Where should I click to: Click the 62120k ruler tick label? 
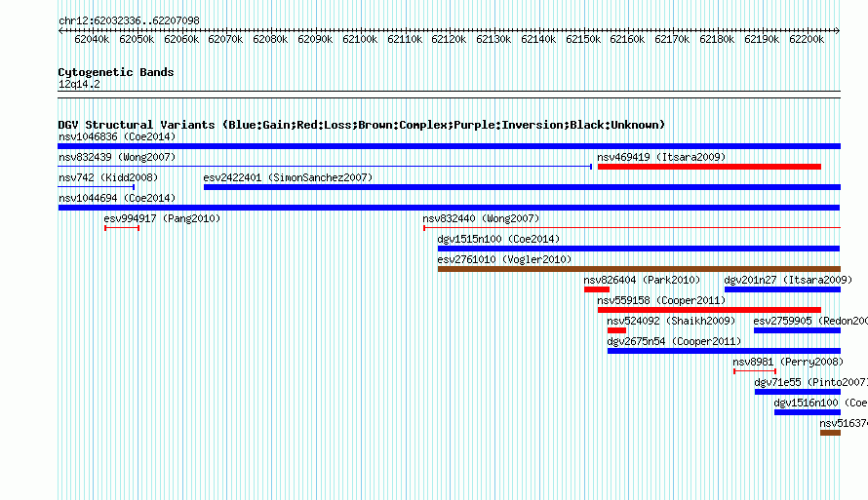point(449,39)
